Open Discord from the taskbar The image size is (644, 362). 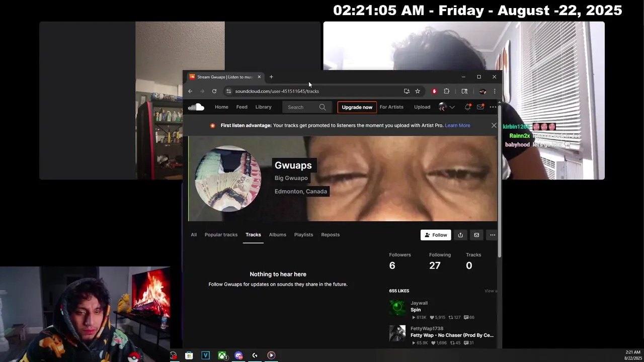click(238, 355)
